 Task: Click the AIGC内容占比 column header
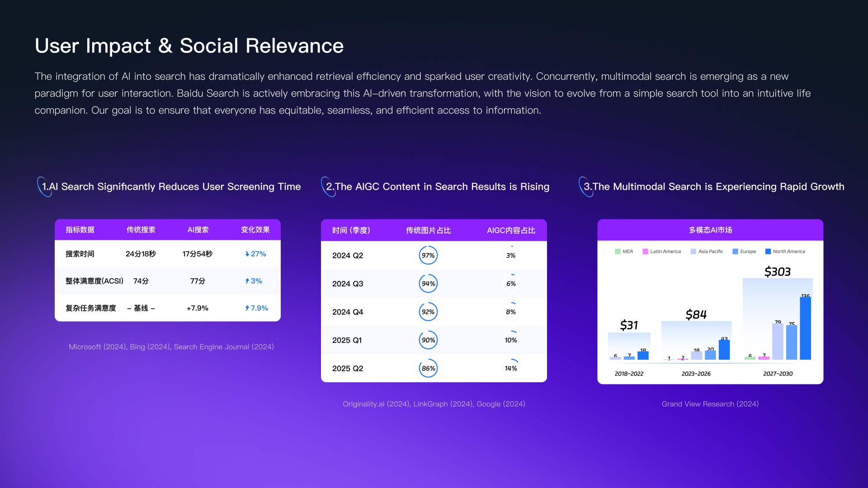[511, 230]
